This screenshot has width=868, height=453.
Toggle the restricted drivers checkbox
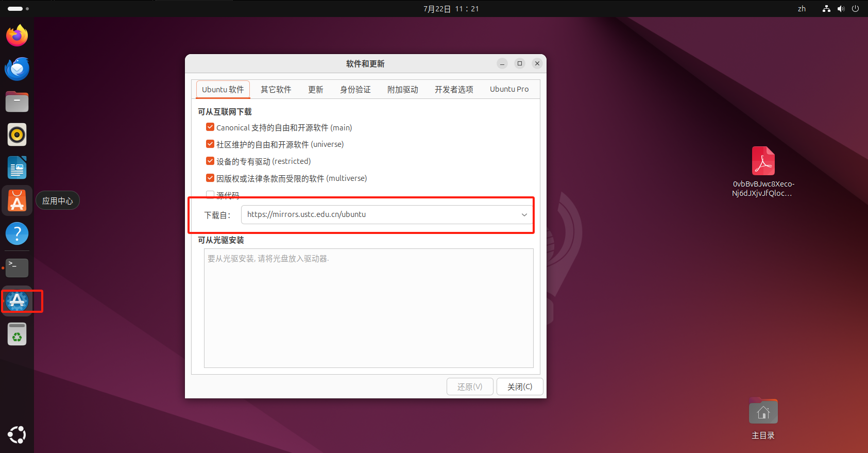point(210,161)
